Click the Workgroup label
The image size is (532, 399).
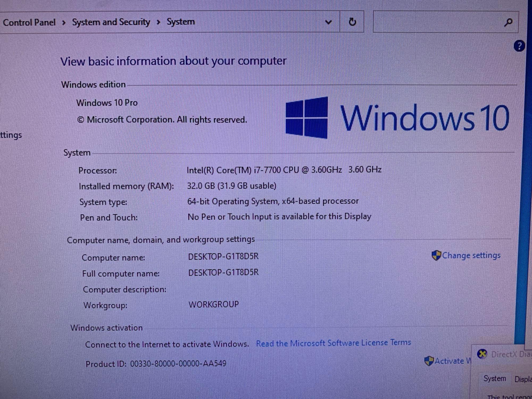click(105, 305)
